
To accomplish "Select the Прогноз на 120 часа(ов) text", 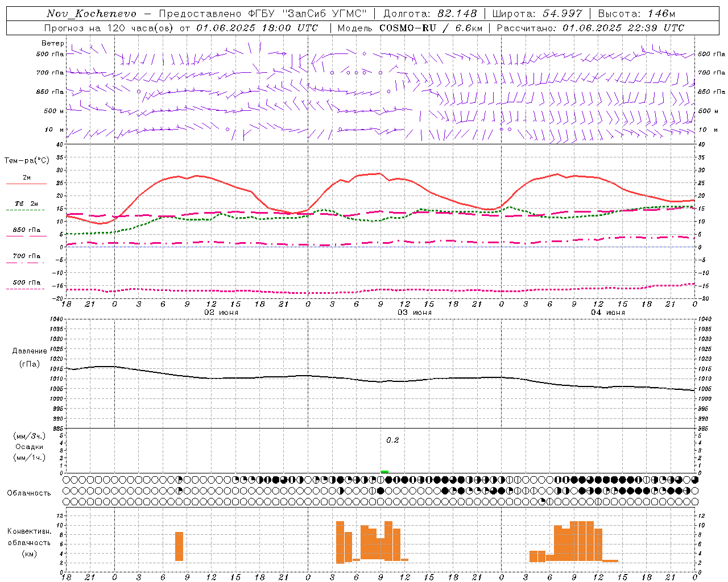I will (109, 28).
